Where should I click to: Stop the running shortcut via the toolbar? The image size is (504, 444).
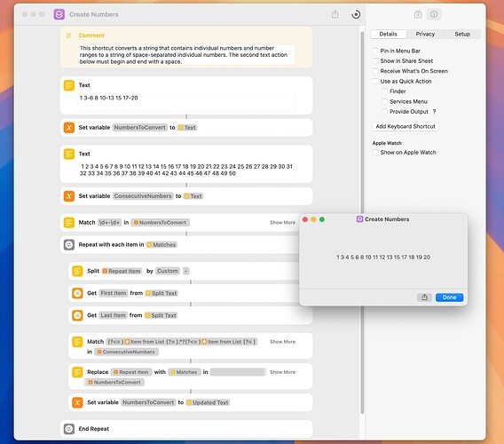tap(356, 14)
